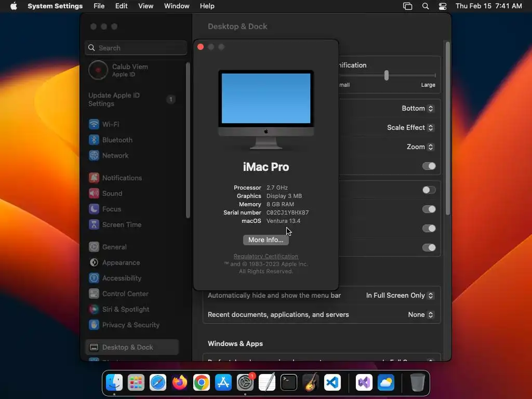The height and width of the screenshot is (399, 532).
Task: Click the More Info... button
Action: tap(266, 240)
